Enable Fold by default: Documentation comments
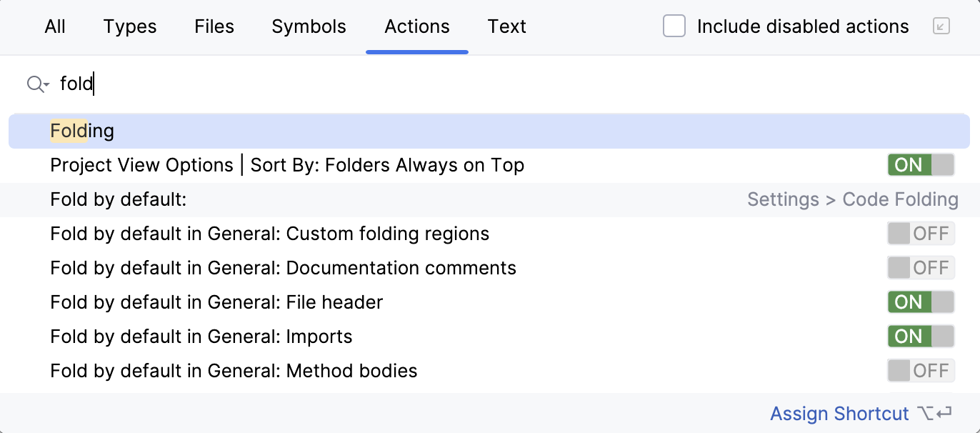 (x=920, y=267)
